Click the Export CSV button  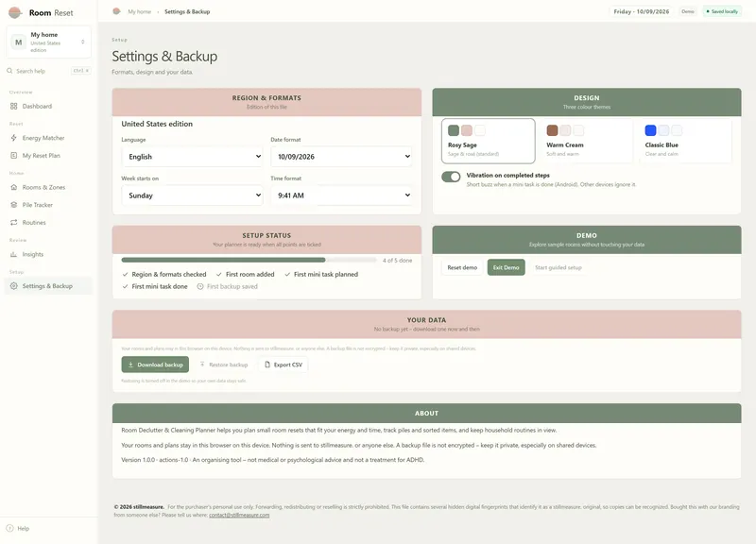coord(283,365)
